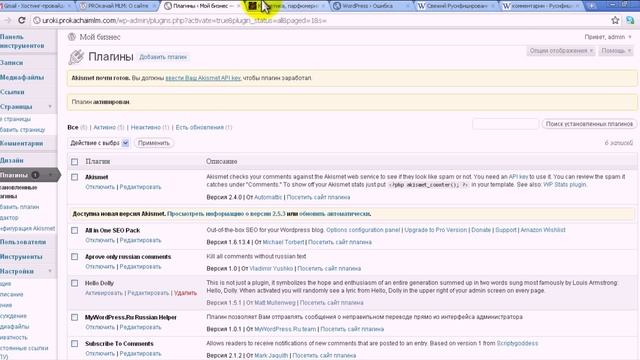Toggle the Плагины sidebar section arrow

click(x=50, y=175)
